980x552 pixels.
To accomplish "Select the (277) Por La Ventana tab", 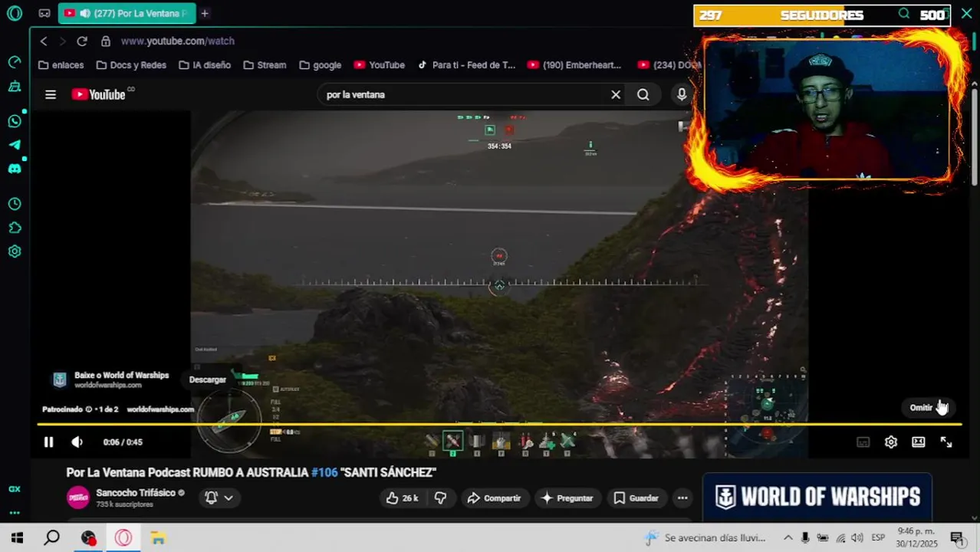I will (127, 13).
